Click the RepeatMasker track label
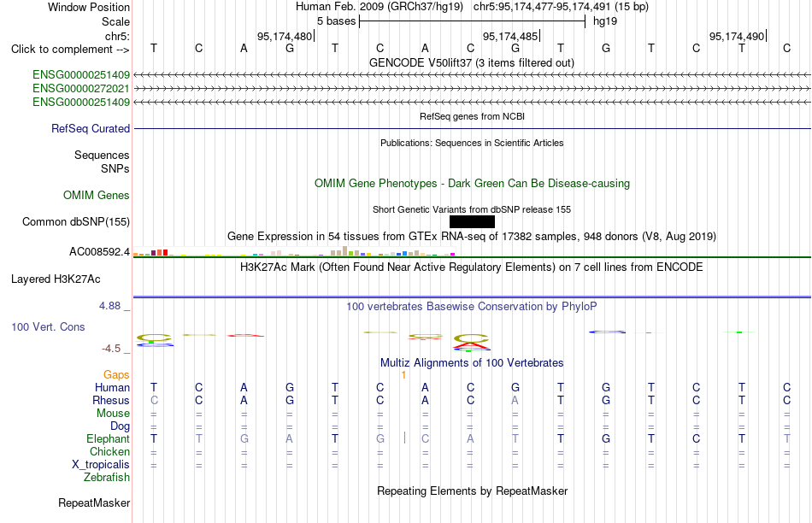The image size is (812, 523). (94, 502)
